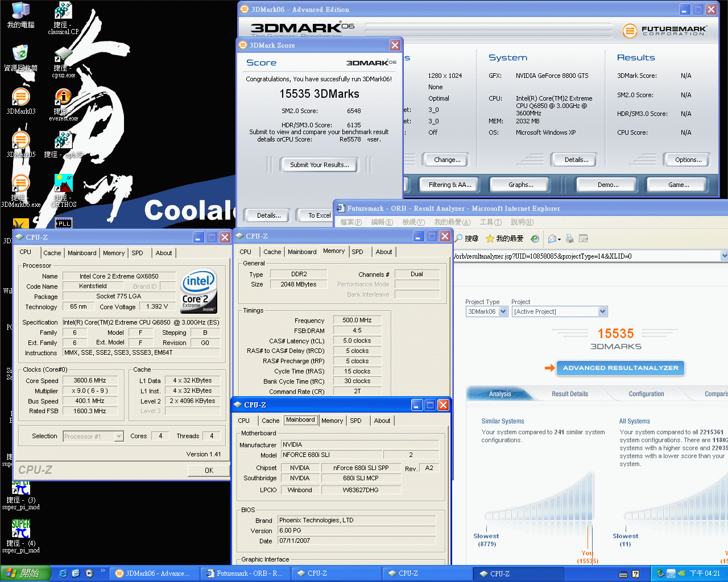
Task: Click the question mark tray icon
Action: click(635, 574)
